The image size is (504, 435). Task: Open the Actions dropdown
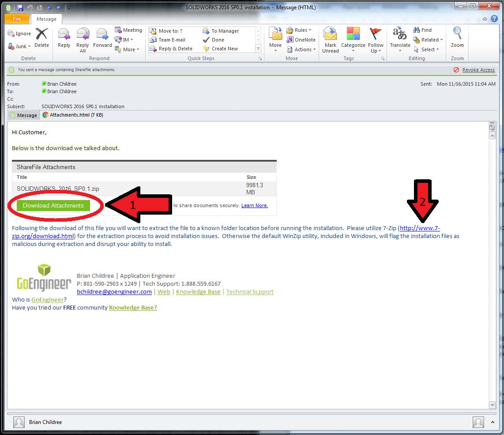[x=301, y=49]
